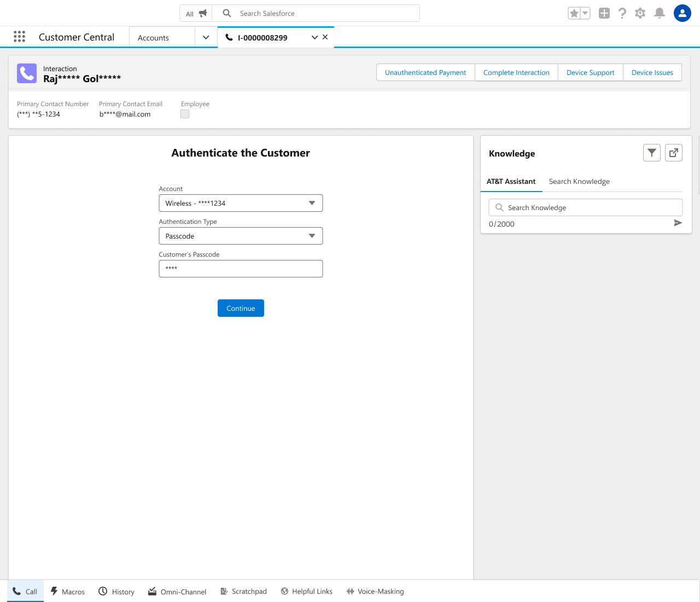Open the App Launcher grid icon

click(19, 37)
